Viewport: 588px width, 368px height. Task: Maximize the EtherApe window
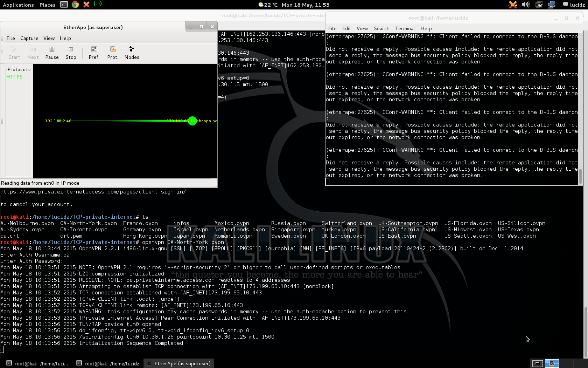pos(201,27)
